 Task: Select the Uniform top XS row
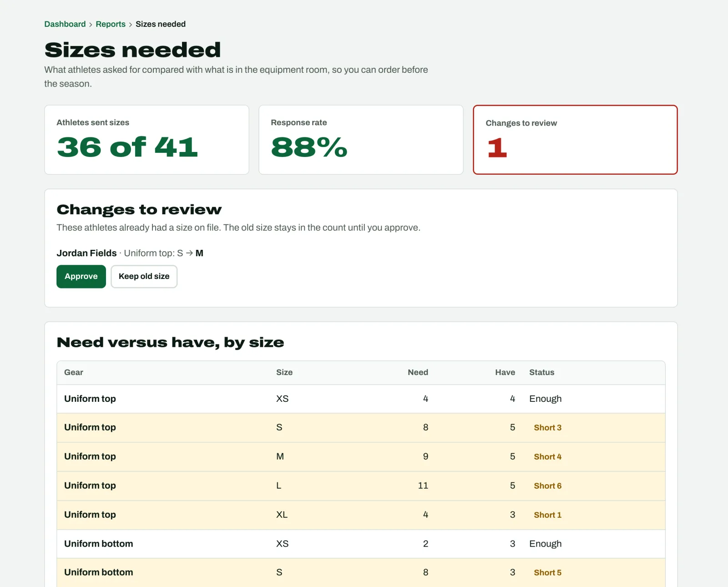pos(361,399)
